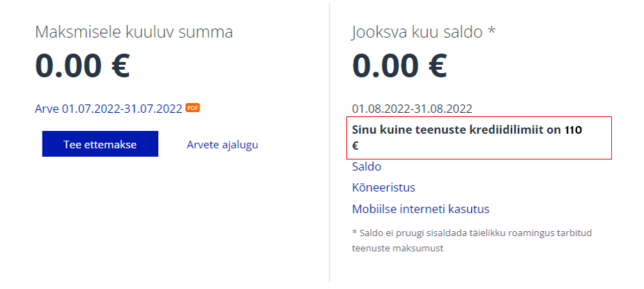Click the euro symbol in the left amount
The width and height of the screenshot is (644, 289).
tap(118, 65)
